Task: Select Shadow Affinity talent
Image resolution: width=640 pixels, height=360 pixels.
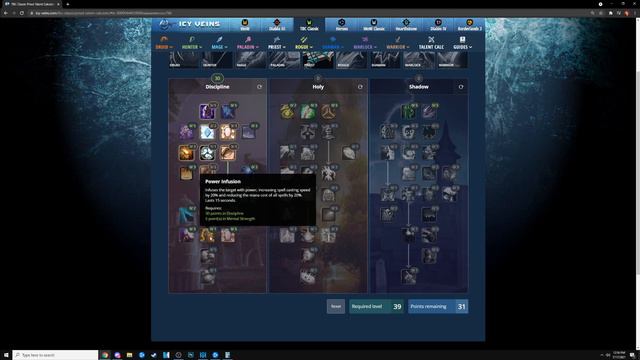Action: click(x=388, y=132)
